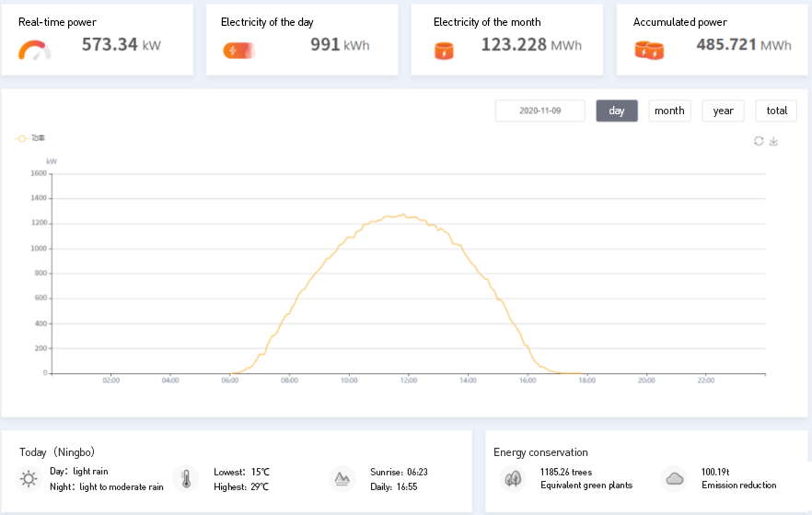Click the sun weather icon
This screenshot has width=812, height=515.
click(29, 478)
